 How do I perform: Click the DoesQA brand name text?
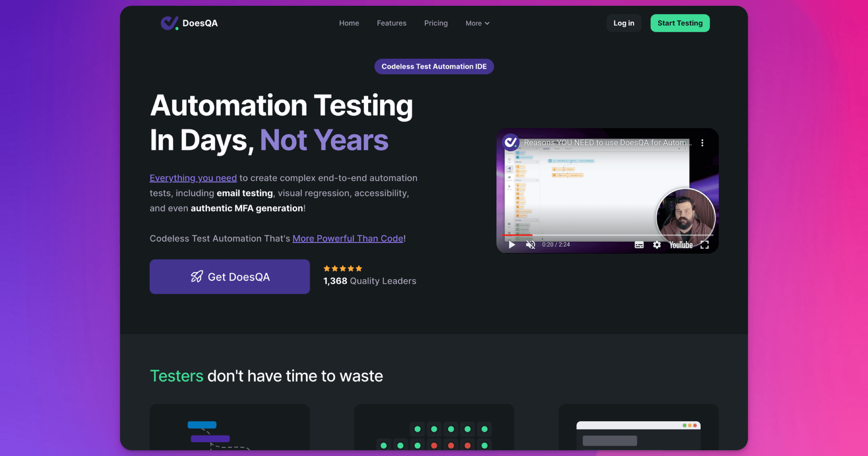[x=200, y=23]
